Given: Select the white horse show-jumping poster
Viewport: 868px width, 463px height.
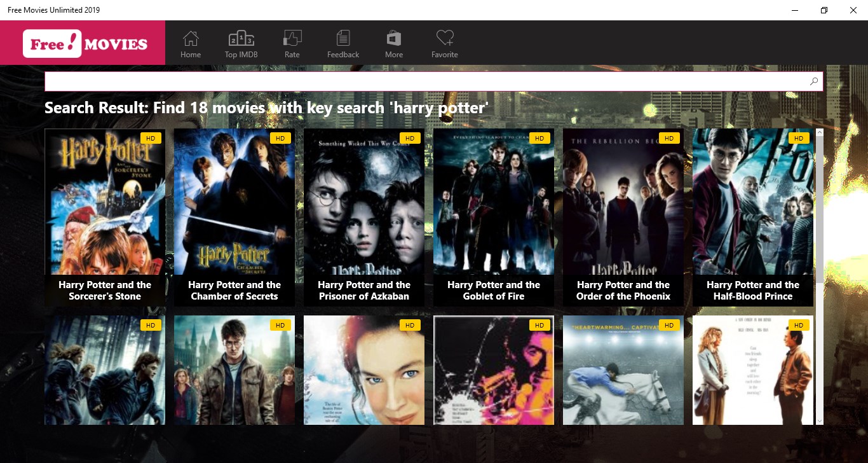Looking at the screenshot, I should pyautogui.click(x=623, y=370).
